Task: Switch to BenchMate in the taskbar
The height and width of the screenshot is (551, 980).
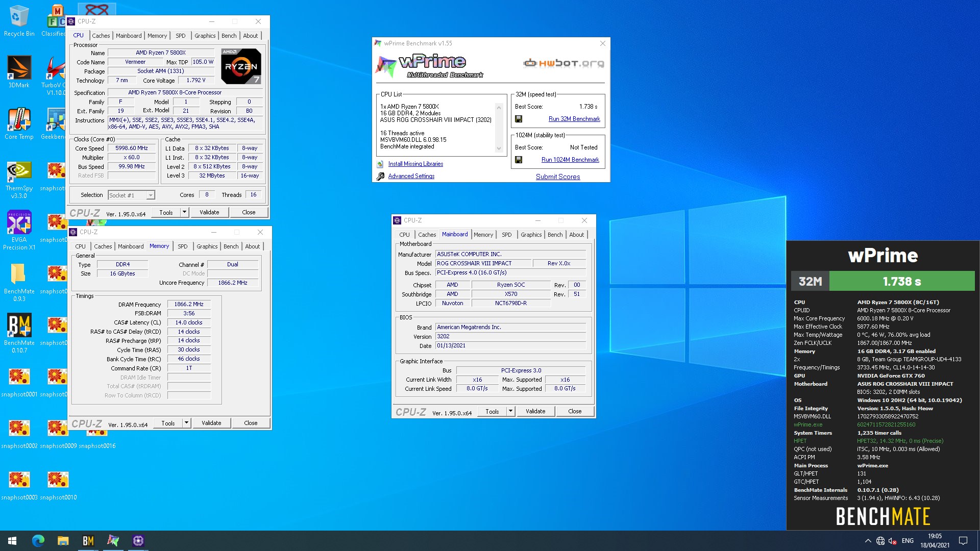Action: 88,541
